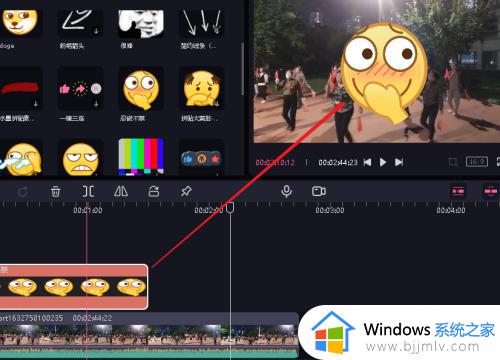
Task: Download the like-share-coin sticker
Action: tap(96, 104)
